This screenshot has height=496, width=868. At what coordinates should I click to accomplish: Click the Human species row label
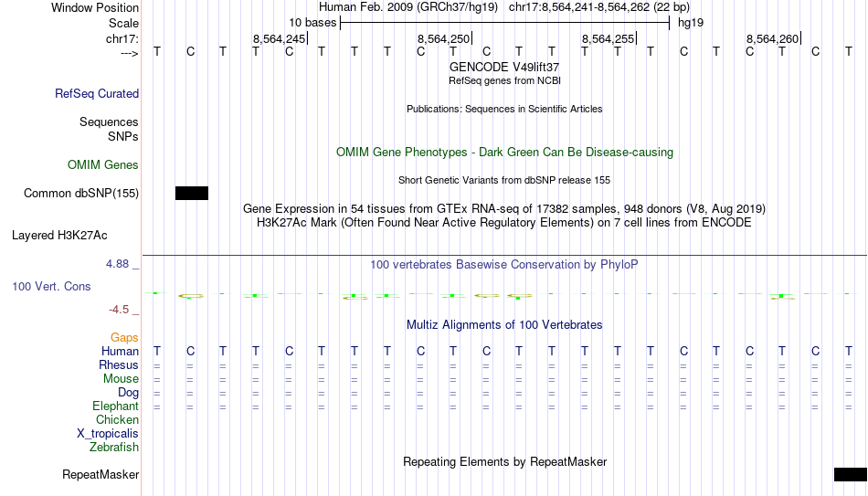tap(120, 352)
